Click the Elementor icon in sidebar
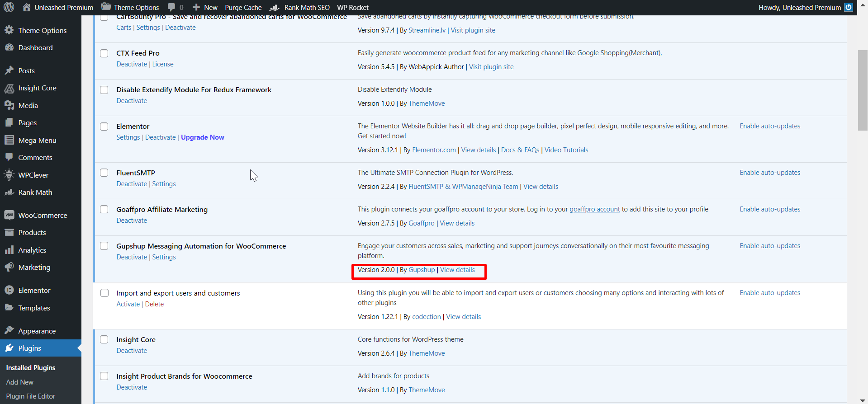The image size is (868, 404). coord(9,290)
